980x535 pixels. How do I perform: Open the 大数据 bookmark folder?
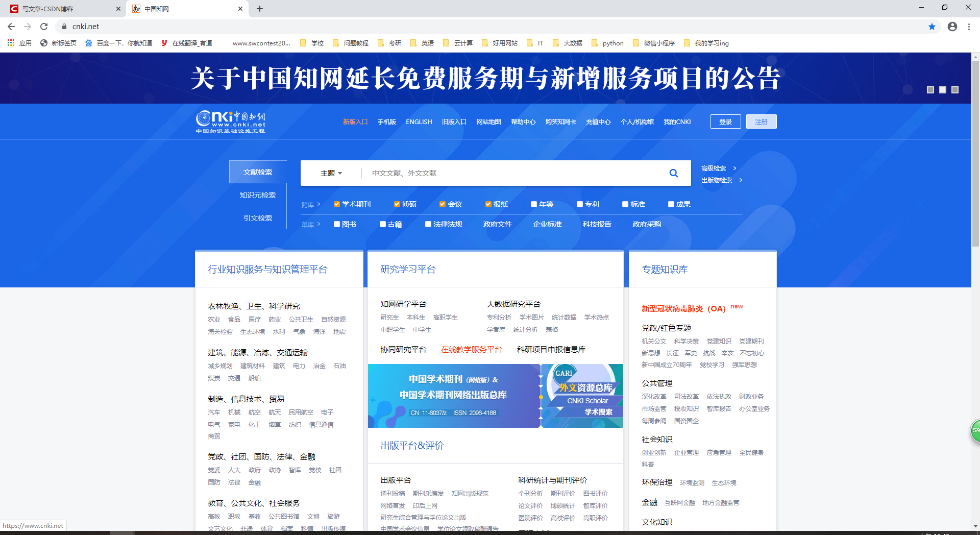[568, 43]
